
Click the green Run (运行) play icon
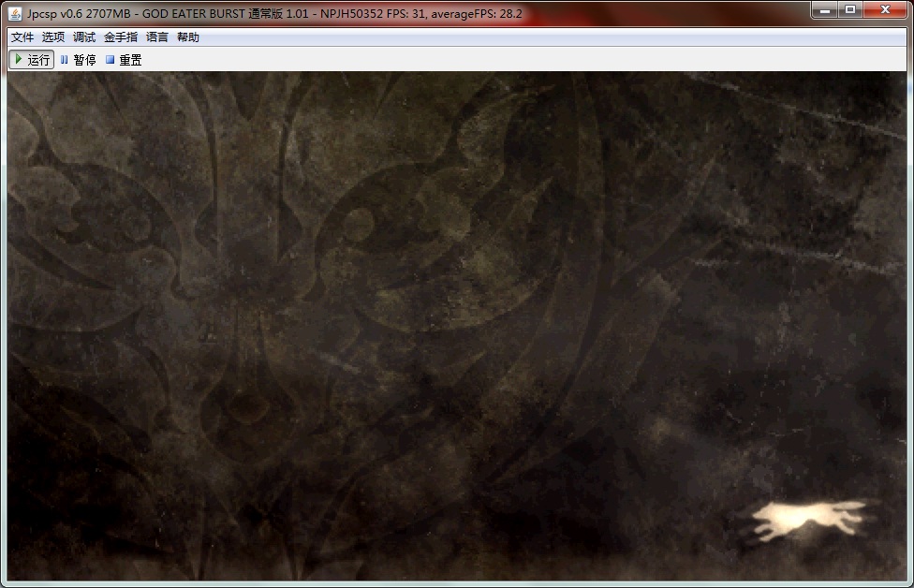click(18, 60)
